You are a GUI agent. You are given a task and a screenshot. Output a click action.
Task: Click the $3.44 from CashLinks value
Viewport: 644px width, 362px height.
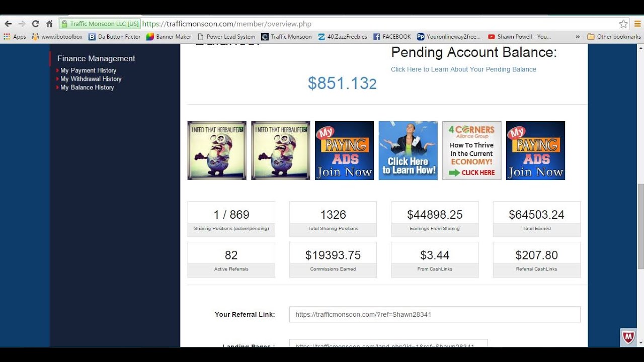pyautogui.click(x=435, y=255)
